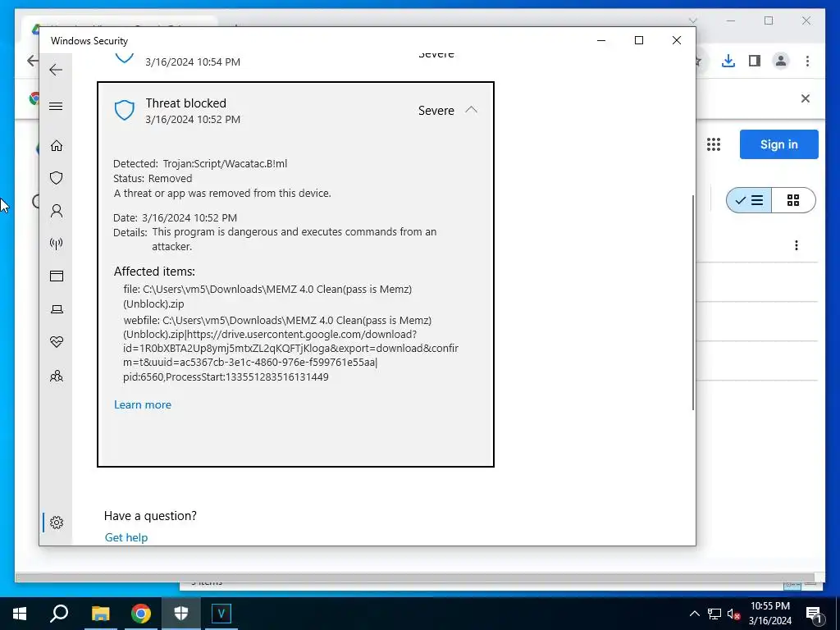The image size is (840, 630).
Task: Click the Get help link
Action: 126,537
